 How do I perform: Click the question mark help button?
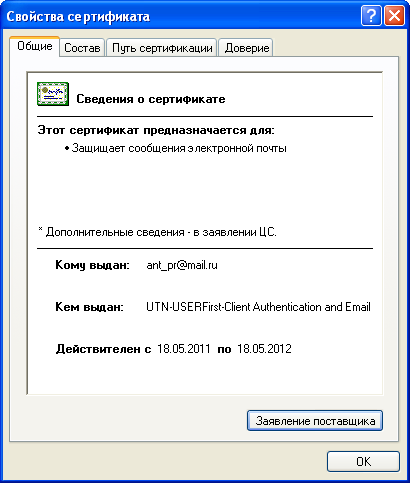click(x=371, y=16)
